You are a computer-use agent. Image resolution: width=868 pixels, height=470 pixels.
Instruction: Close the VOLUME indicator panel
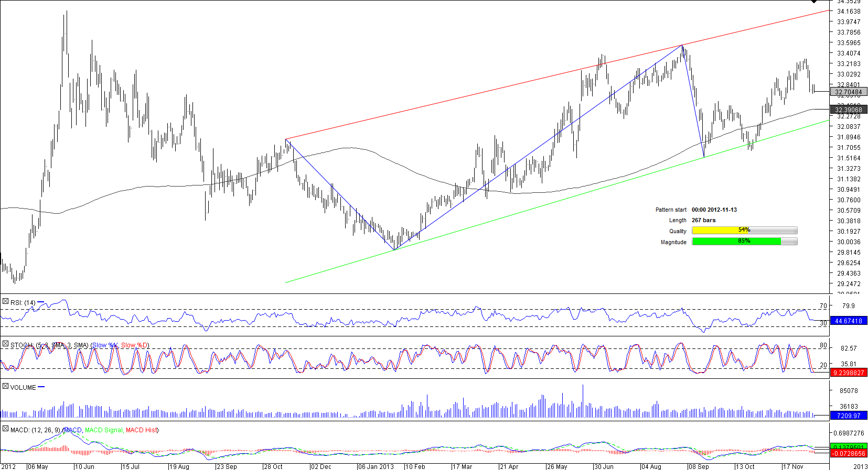(x=5, y=387)
